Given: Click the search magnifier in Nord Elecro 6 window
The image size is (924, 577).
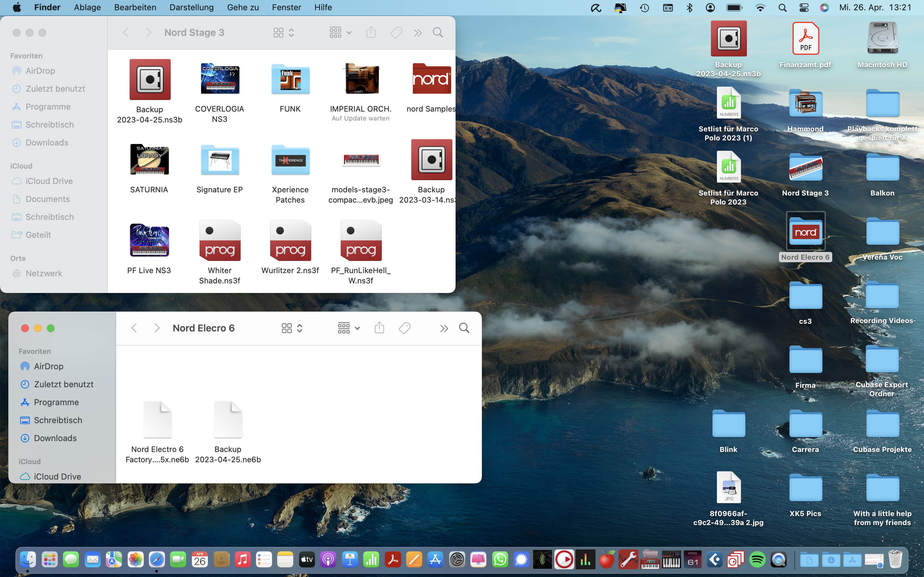Looking at the screenshot, I should click(464, 328).
